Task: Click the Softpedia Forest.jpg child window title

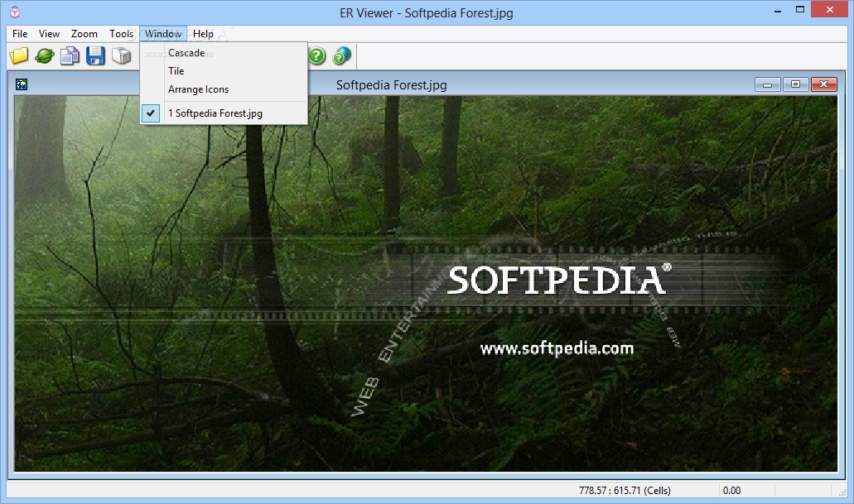Action: tap(392, 85)
